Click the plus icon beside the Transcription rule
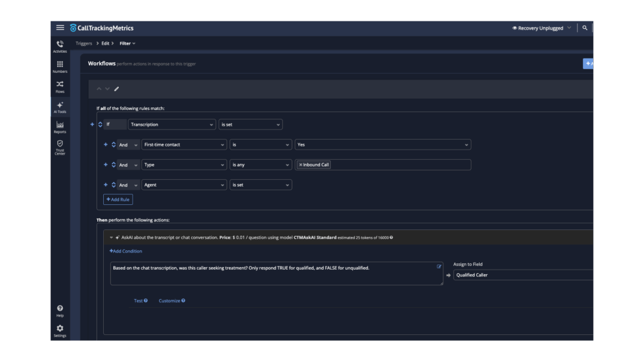 pos(92,124)
